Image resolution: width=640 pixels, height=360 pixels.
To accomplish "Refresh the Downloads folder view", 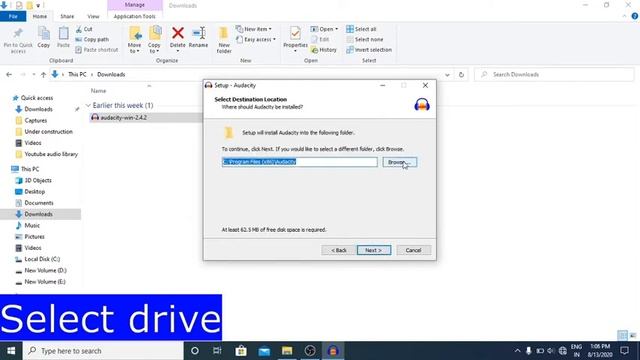I will click(x=461, y=75).
